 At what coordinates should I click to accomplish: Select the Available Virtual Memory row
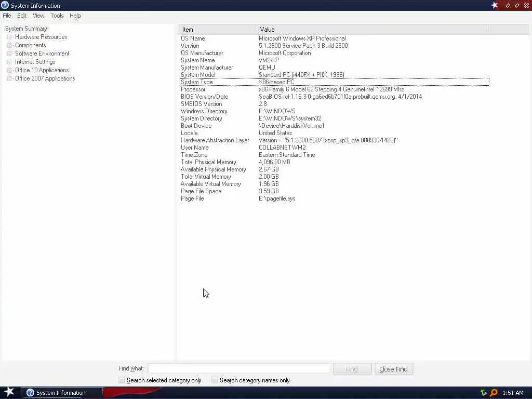pos(334,184)
